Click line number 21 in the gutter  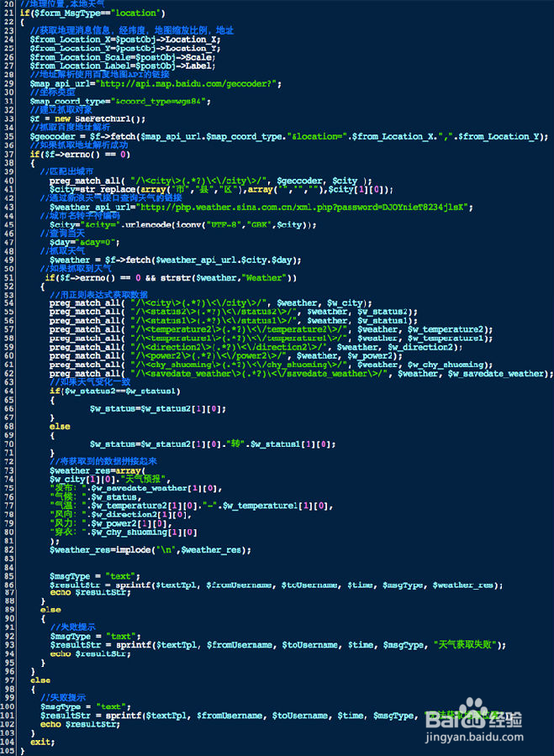click(x=8, y=13)
